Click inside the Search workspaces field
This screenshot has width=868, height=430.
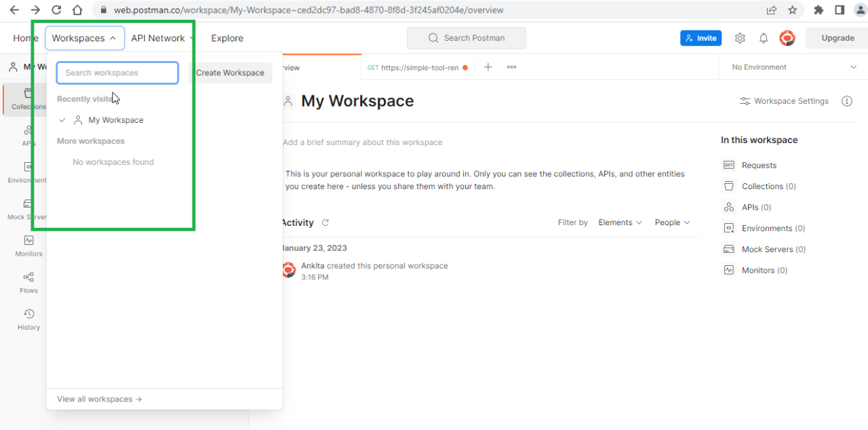tap(117, 72)
